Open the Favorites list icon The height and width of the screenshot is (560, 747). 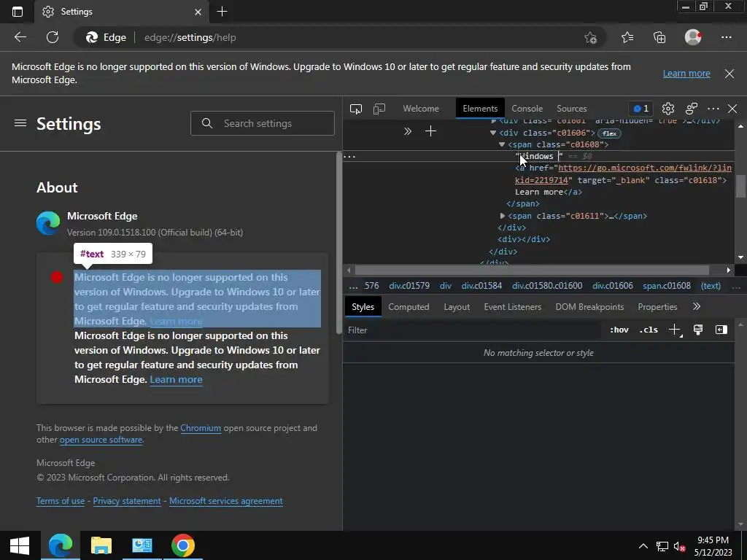(627, 37)
